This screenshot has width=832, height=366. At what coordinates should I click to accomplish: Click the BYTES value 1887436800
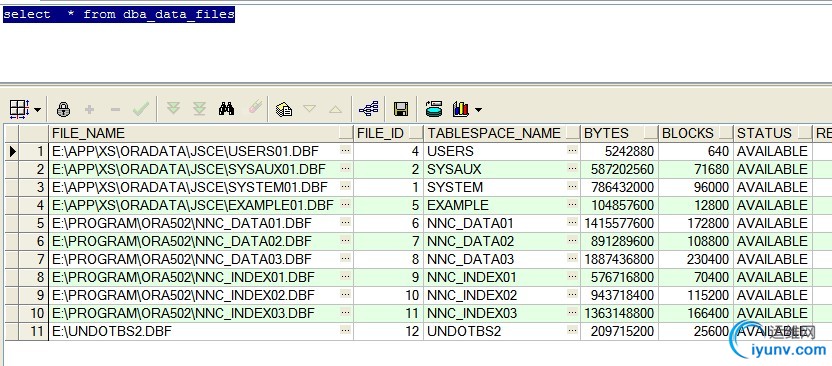[619, 259]
